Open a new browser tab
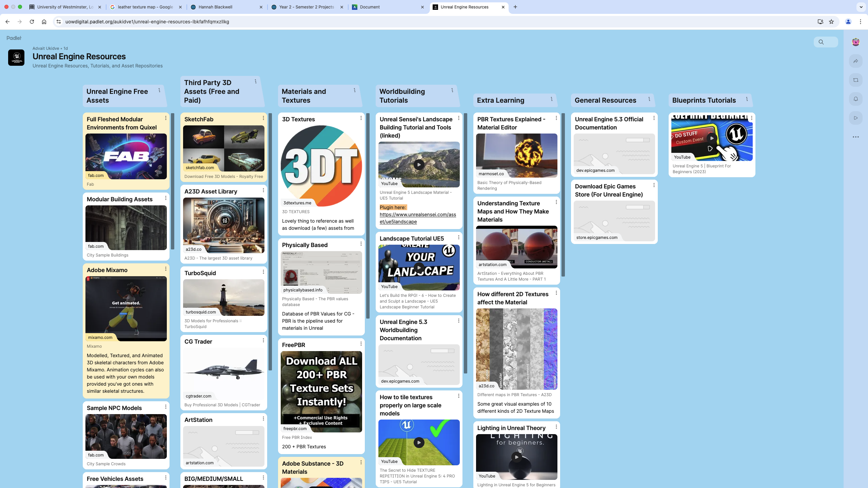The image size is (868, 488). 515,7
